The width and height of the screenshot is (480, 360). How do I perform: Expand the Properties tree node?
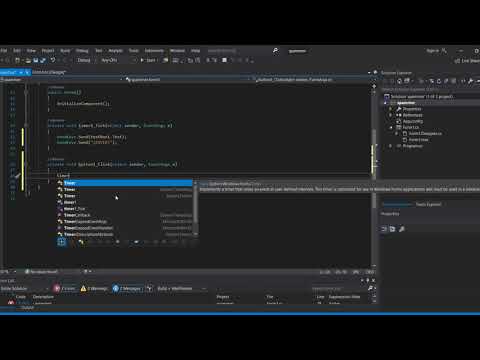[391, 109]
